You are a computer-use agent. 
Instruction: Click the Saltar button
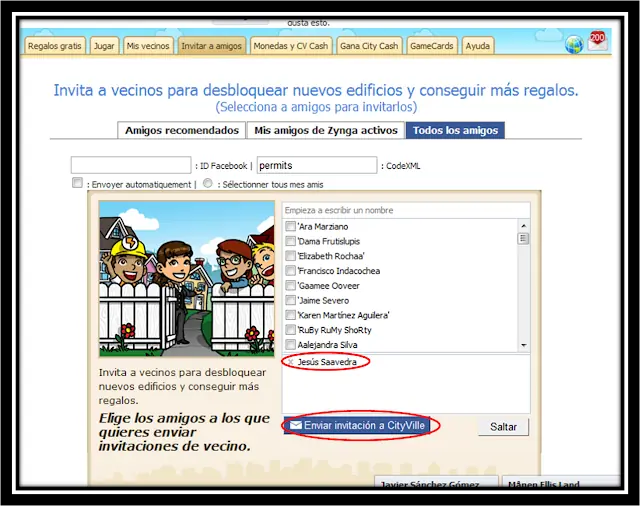503,427
